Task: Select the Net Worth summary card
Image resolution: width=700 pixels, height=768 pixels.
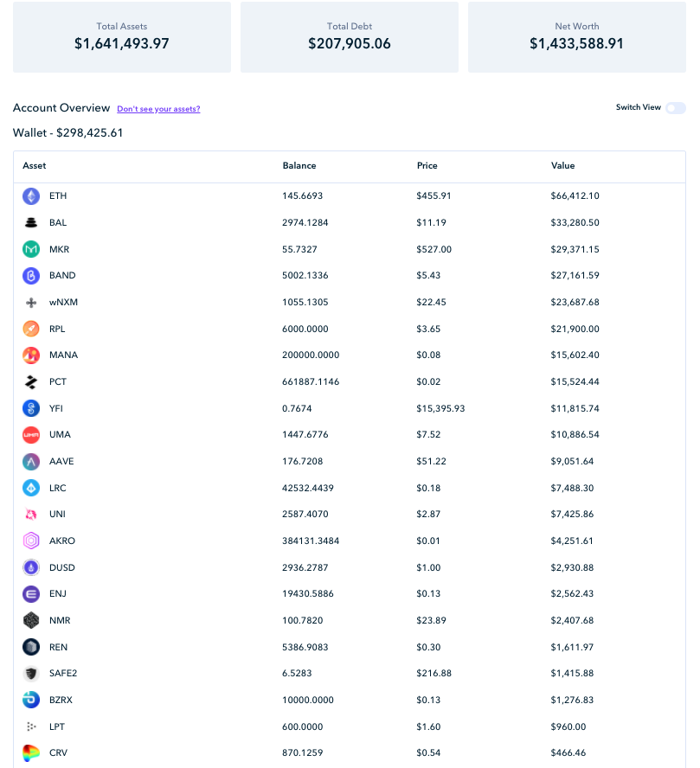Action: 576,36
